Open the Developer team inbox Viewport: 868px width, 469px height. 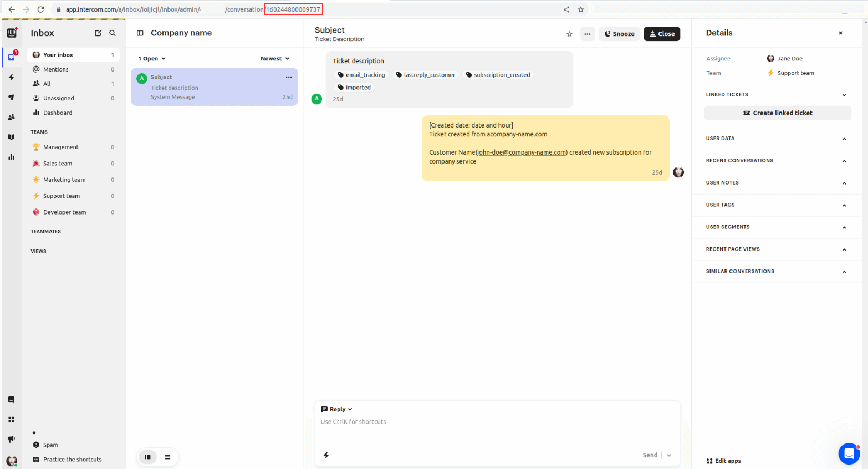point(73,212)
